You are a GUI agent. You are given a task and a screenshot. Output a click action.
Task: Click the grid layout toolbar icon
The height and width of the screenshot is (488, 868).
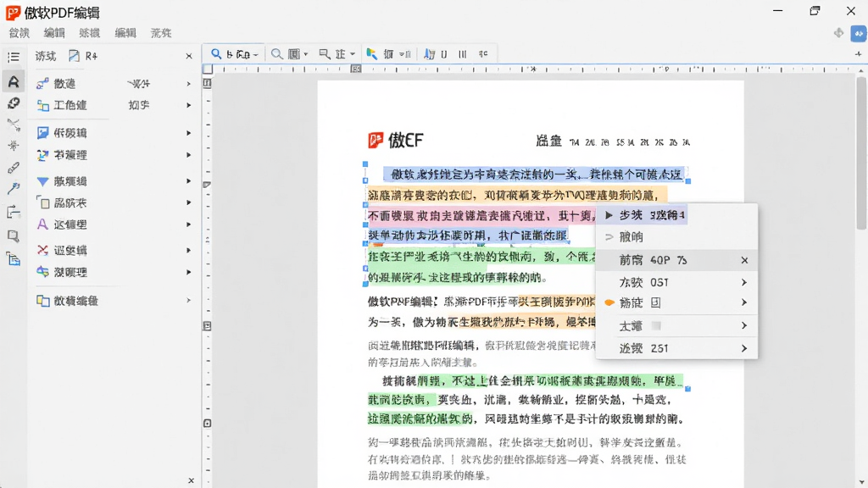(x=294, y=53)
